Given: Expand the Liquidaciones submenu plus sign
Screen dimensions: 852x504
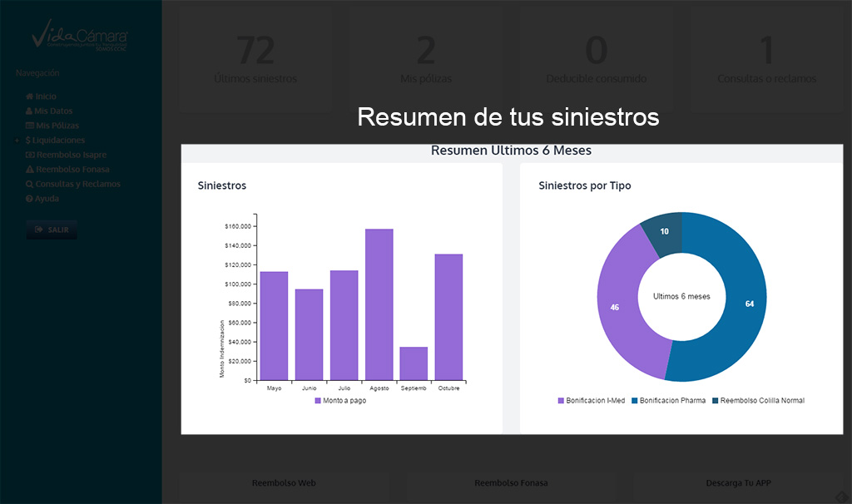Looking at the screenshot, I should point(17,141).
